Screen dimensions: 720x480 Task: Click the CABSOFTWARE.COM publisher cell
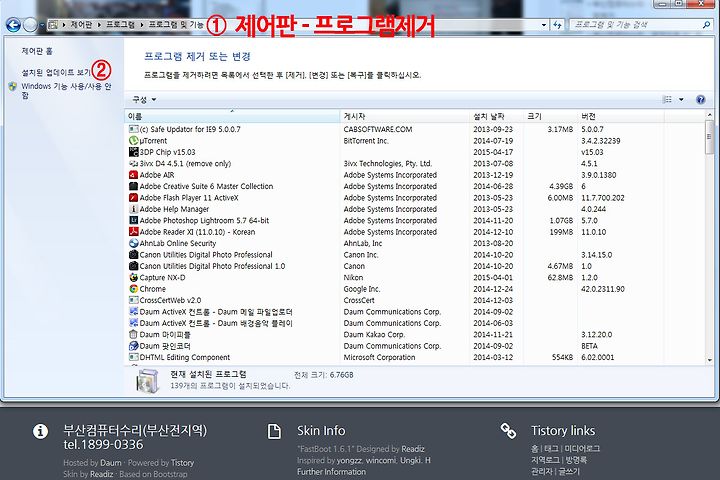tap(378, 130)
